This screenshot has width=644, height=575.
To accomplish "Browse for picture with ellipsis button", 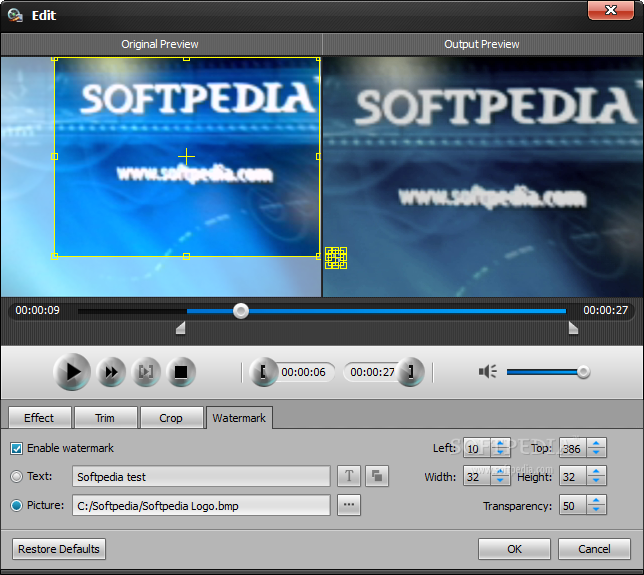I will pos(349,505).
